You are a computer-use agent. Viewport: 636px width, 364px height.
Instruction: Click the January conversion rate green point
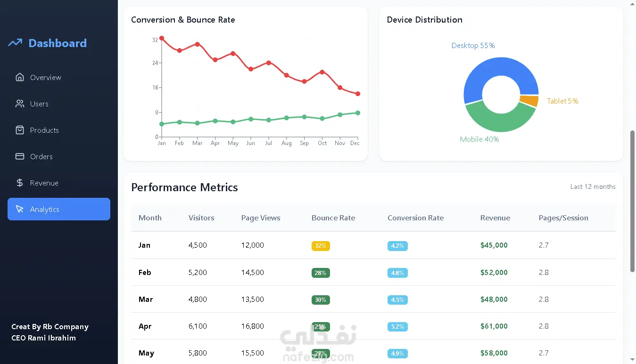[x=162, y=124]
